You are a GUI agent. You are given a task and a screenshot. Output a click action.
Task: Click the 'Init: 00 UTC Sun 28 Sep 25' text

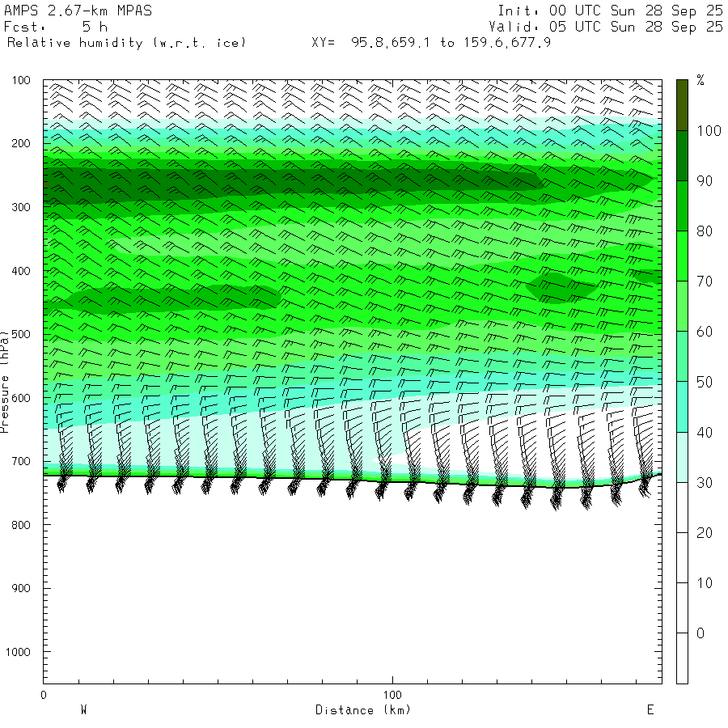tap(610, 11)
